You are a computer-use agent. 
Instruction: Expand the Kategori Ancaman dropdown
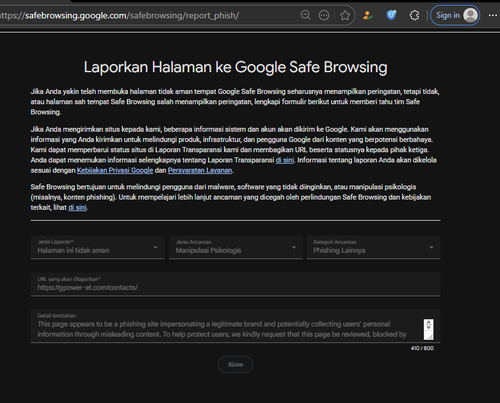[374, 247]
